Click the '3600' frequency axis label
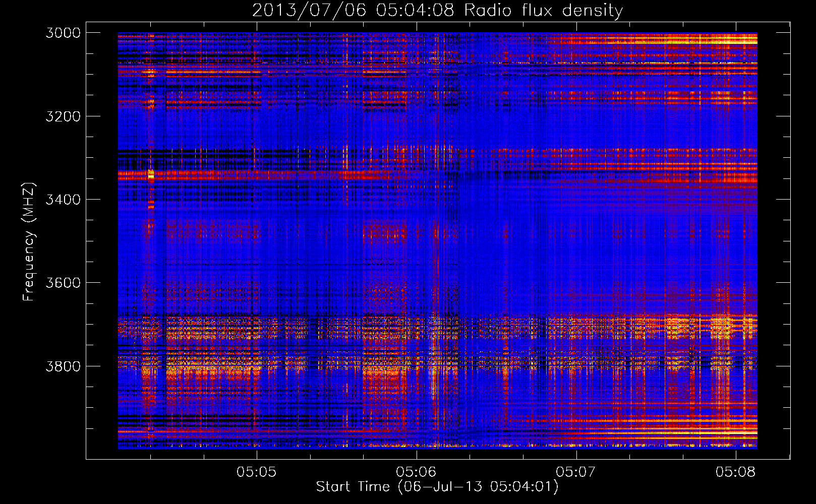Image resolution: width=816 pixels, height=504 pixels. click(x=63, y=283)
